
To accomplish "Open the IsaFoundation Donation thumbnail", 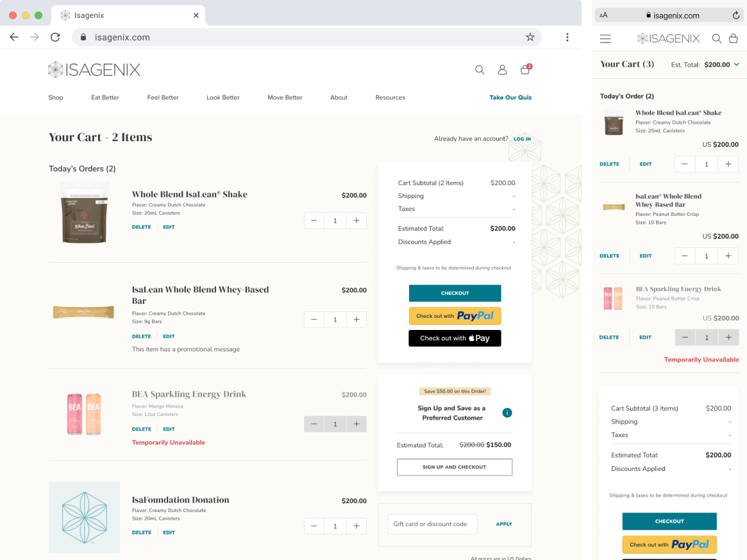I will tap(85, 518).
